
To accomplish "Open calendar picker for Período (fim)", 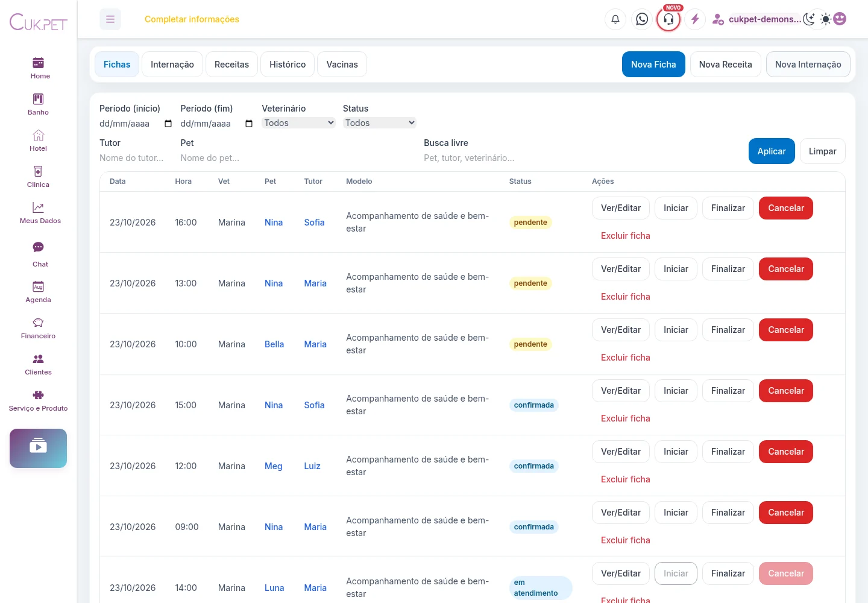I will coord(249,124).
